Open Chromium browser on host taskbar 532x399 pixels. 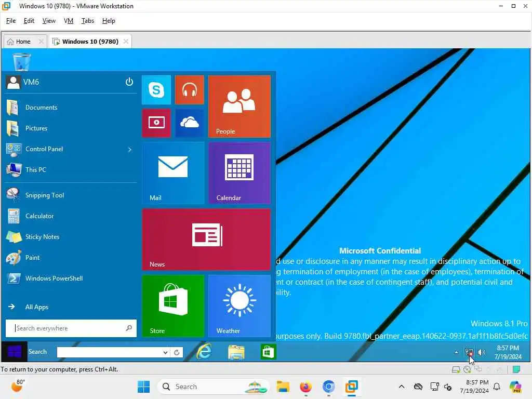click(x=328, y=387)
